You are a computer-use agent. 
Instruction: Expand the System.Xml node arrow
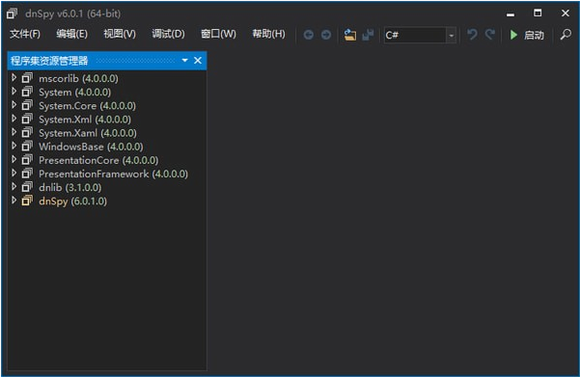tap(14, 118)
